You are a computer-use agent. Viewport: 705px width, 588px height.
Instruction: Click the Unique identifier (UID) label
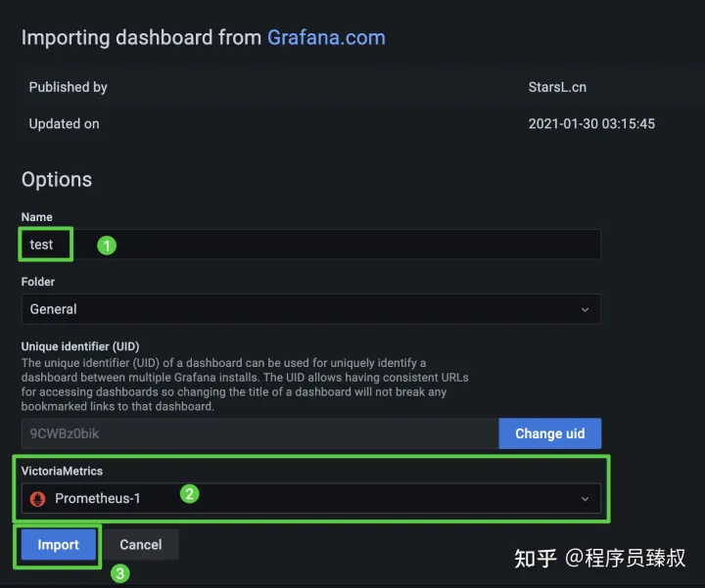pyautogui.click(x=80, y=346)
